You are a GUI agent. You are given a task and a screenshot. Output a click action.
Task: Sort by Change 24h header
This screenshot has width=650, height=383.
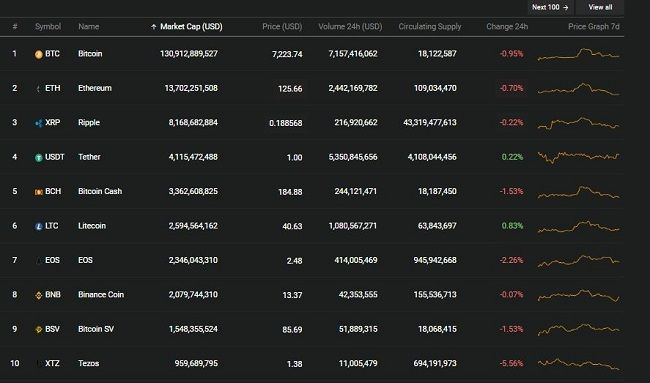pos(507,27)
